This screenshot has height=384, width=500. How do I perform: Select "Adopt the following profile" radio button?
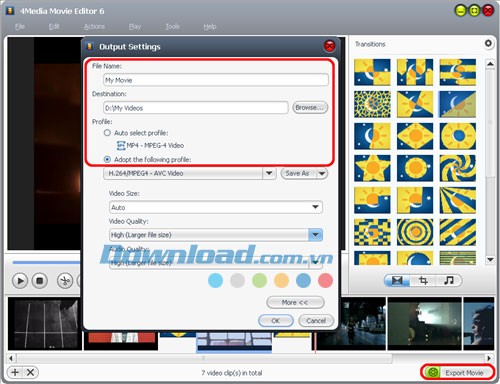(x=107, y=159)
